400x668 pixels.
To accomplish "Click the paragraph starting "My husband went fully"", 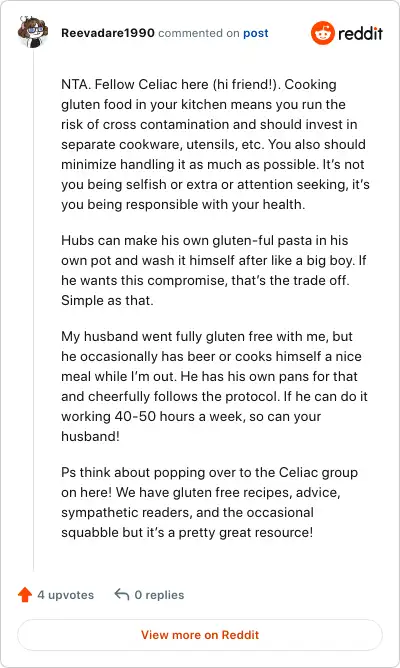I will pyautogui.click(x=214, y=386).
